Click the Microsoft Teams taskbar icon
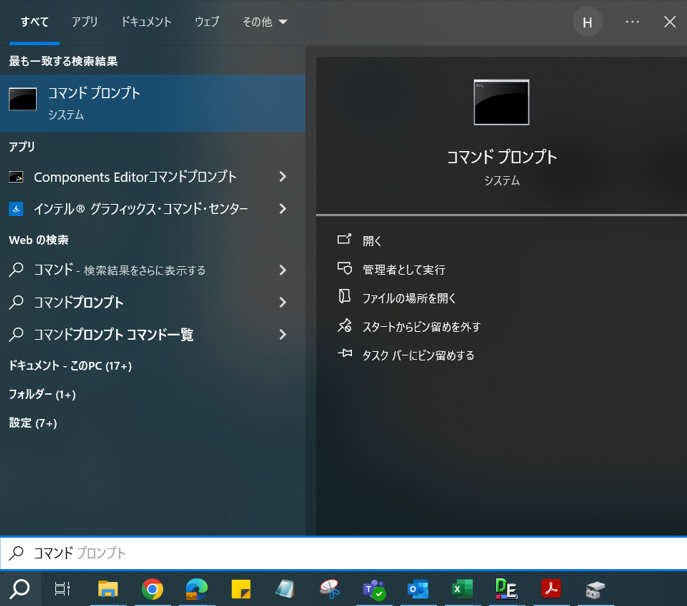 click(374, 589)
